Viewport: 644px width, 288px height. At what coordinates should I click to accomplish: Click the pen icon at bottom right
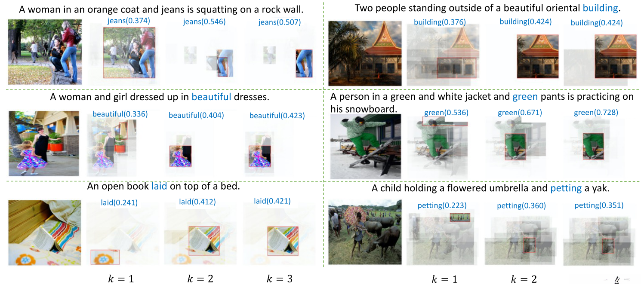pos(618,279)
